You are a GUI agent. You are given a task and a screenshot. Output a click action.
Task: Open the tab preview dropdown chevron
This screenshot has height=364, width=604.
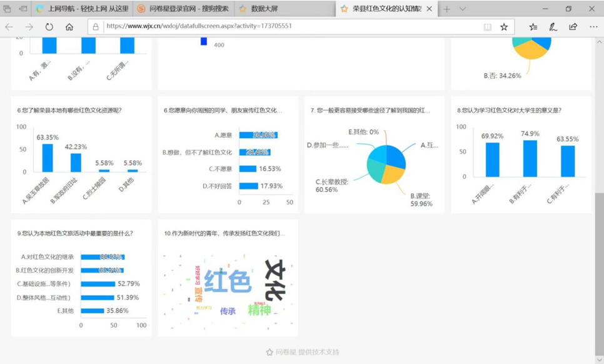tap(463, 9)
